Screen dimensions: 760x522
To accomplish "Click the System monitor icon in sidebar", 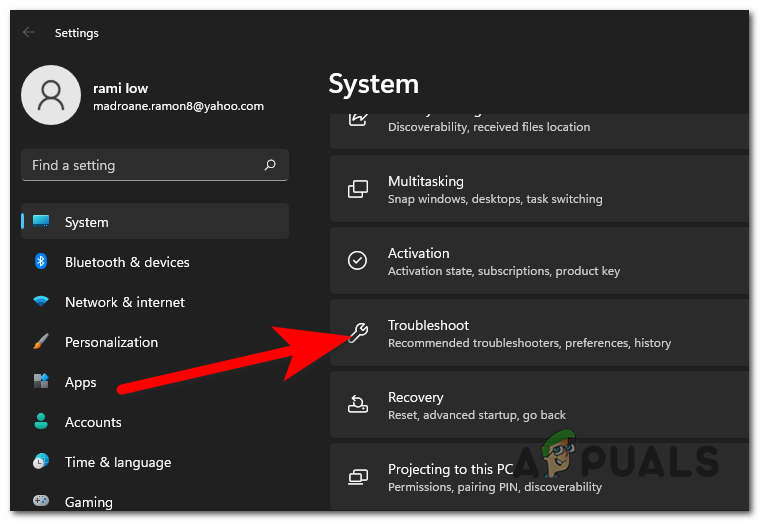I will (41, 221).
